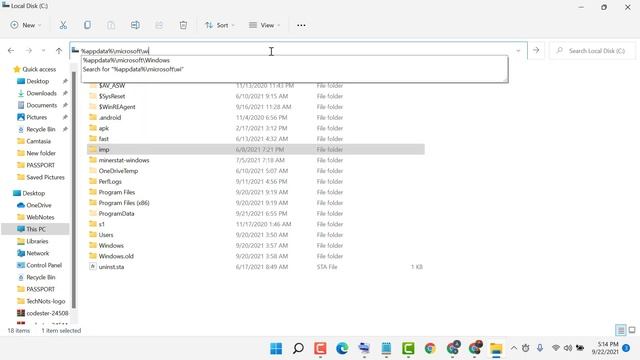
Task: Select the $SysReset folder
Action: [112, 96]
